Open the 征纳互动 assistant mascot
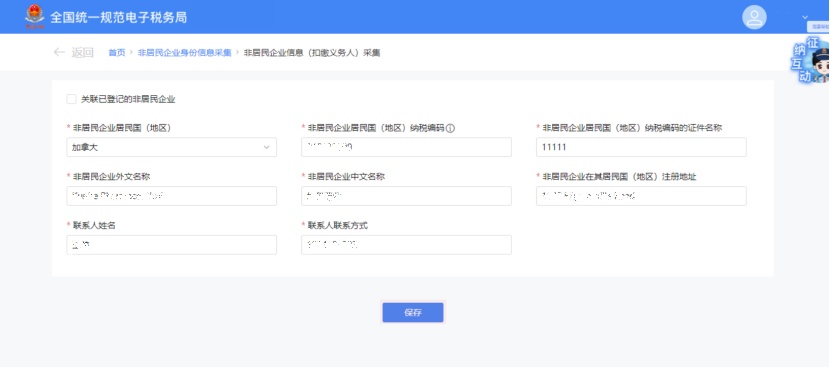The height and width of the screenshot is (367, 830). pyautogui.click(x=811, y=60)
